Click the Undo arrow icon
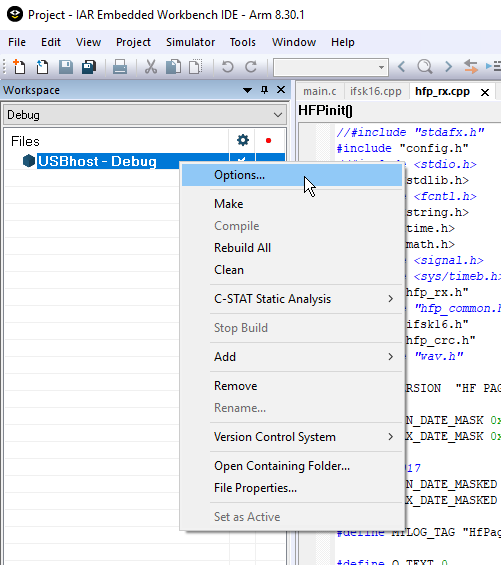501x565 pixels. (227, 67)
